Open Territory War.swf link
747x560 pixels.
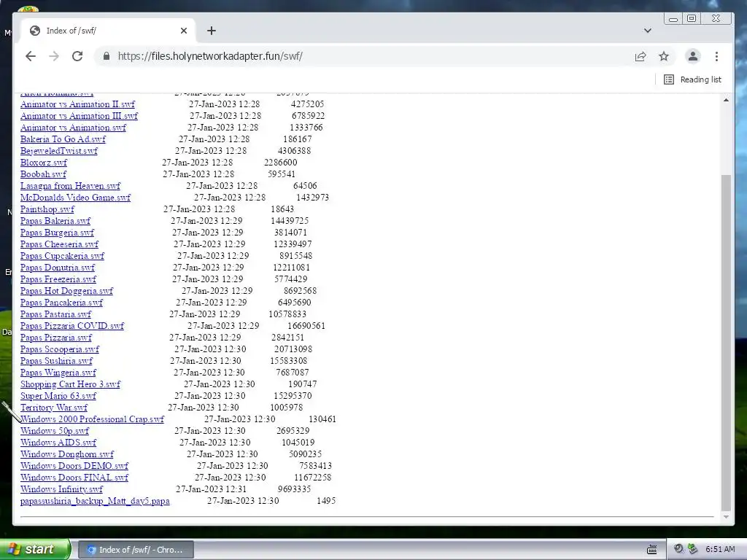54,408
